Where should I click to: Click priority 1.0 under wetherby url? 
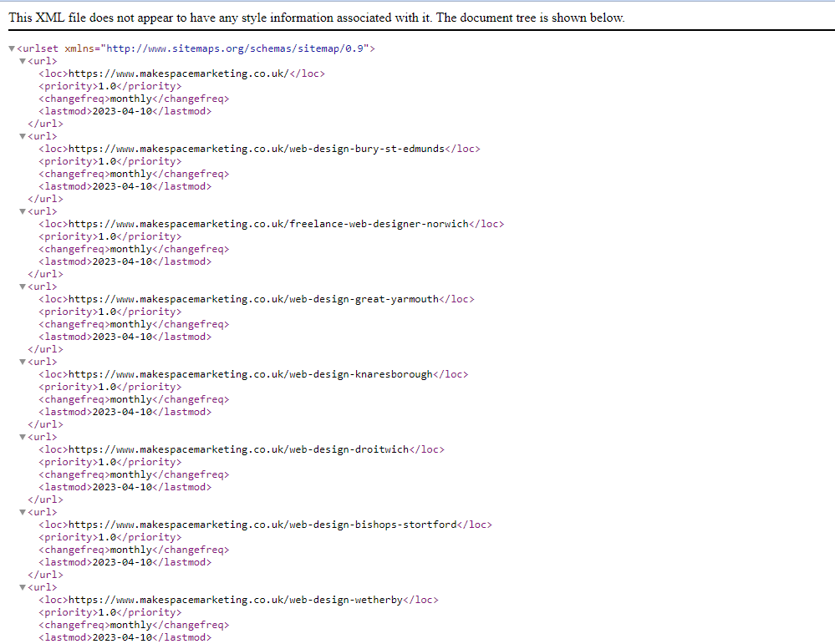pos(110,612)
